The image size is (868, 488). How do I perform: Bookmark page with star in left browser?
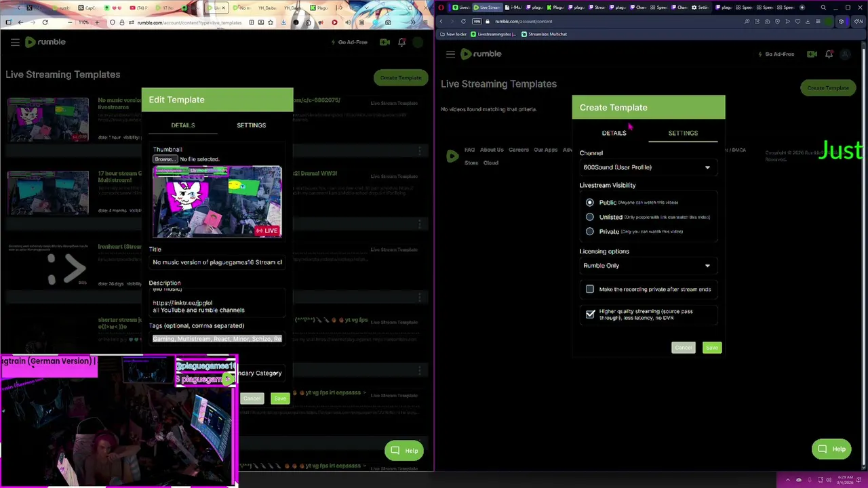[270, 22]
